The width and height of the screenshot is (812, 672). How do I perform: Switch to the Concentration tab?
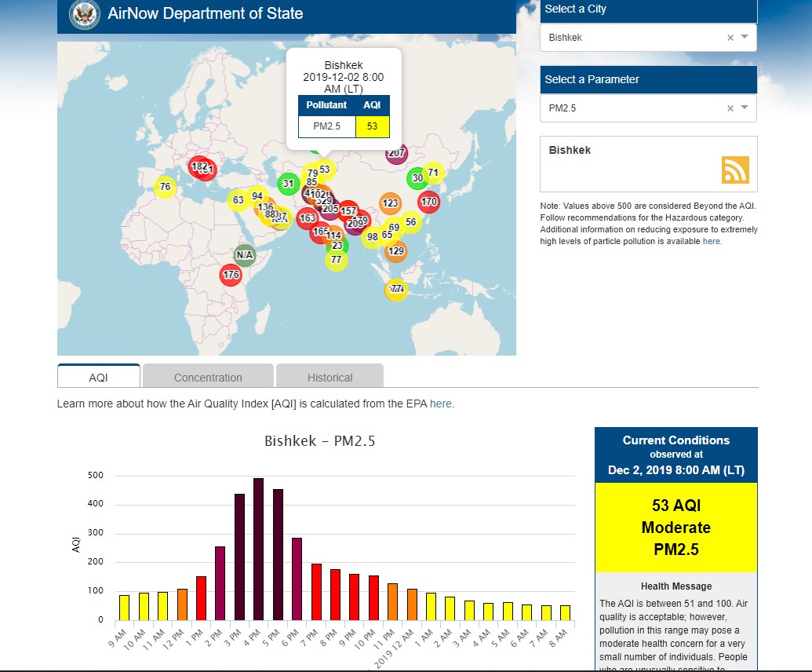[x=208, y=377]
